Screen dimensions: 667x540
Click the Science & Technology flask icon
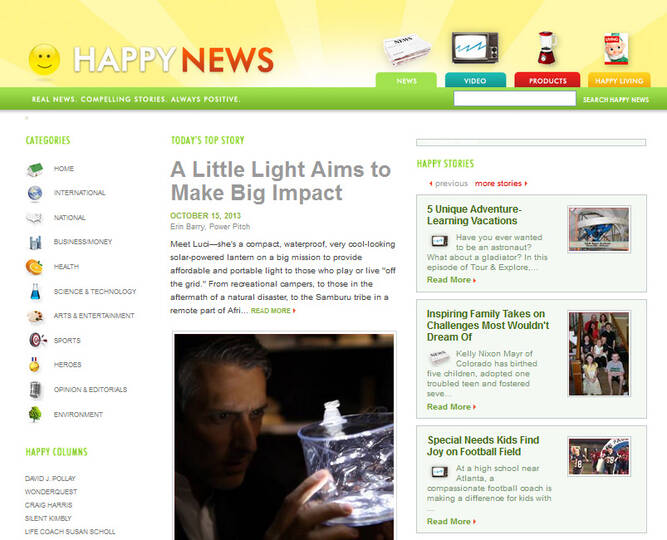(35, 291)
